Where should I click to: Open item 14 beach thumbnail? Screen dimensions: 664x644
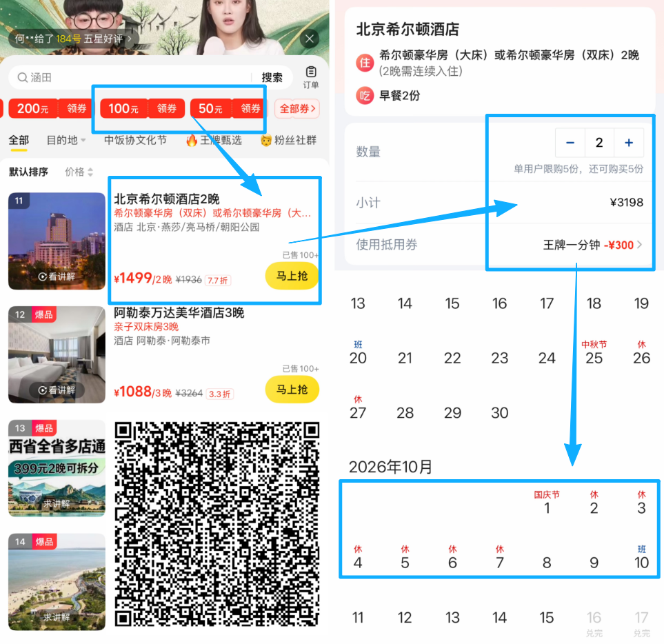(57, 582)
